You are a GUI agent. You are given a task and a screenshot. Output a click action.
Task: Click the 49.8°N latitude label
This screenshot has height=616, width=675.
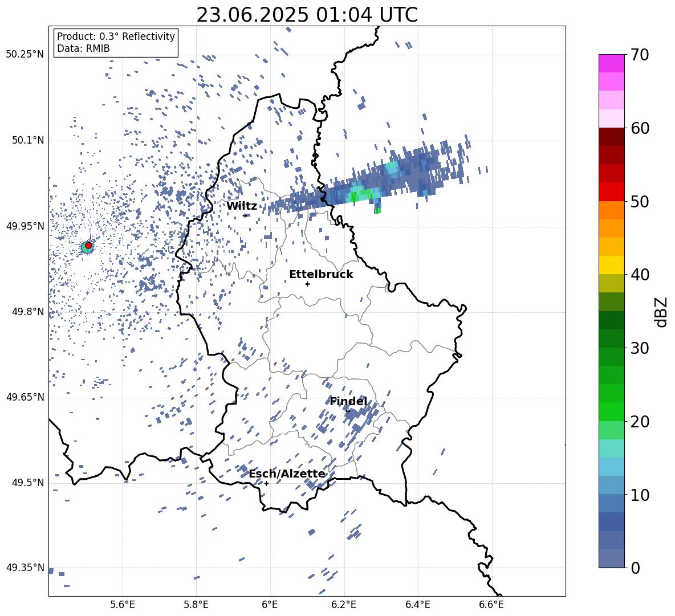coord(27,312)
